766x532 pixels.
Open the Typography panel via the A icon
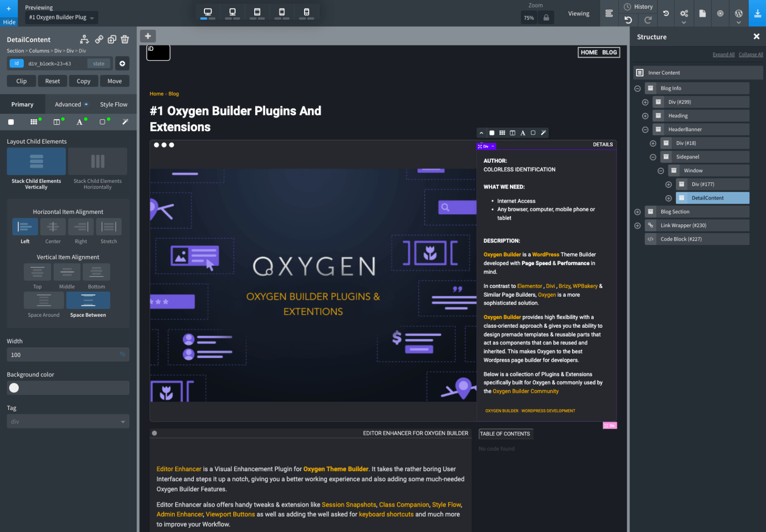point(80,122)
